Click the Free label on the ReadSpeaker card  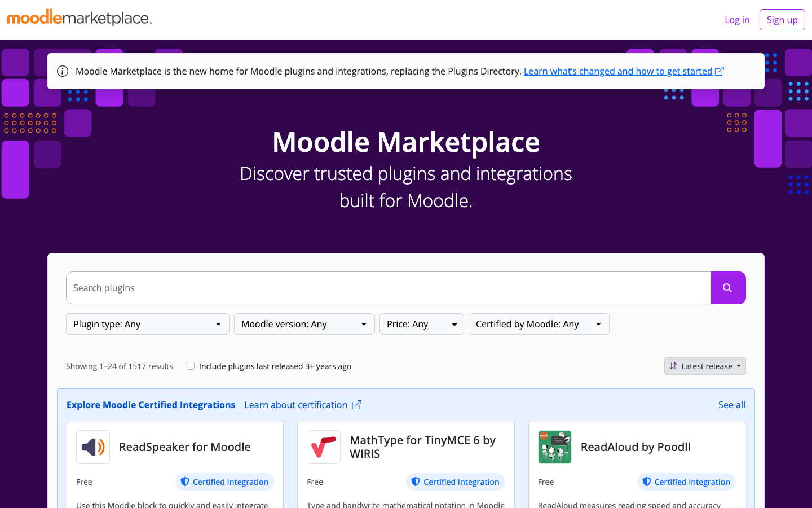84,482
